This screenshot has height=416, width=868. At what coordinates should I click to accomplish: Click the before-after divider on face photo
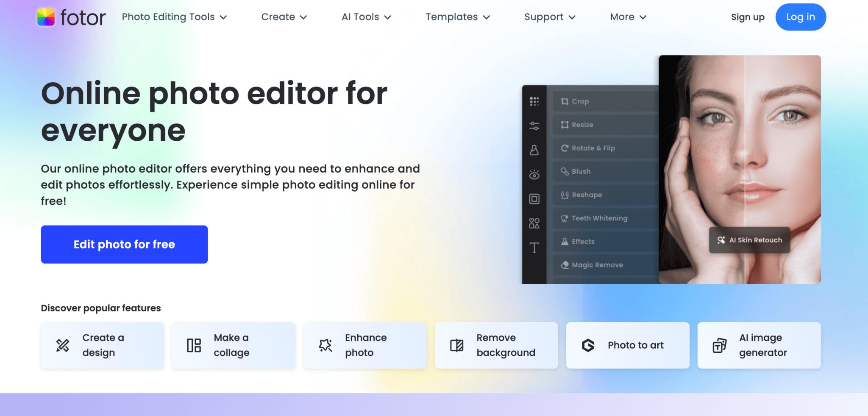tap(745, 170)
